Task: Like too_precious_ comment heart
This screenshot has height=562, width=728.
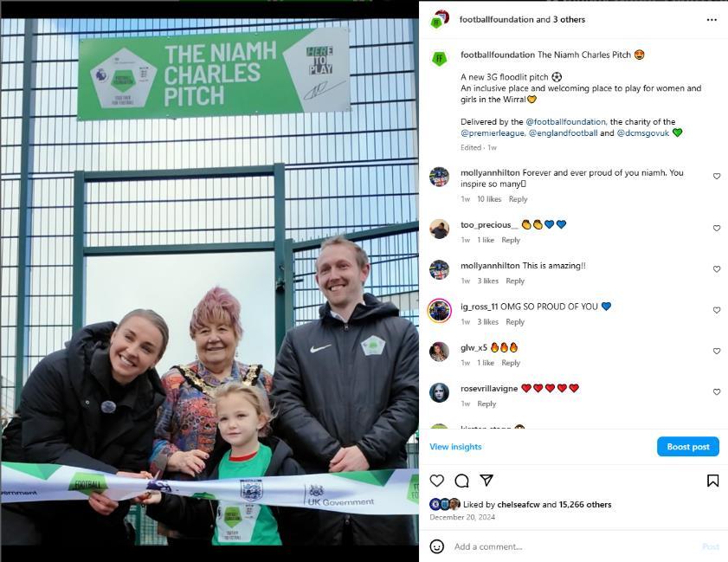Action: tap(717, 228)
